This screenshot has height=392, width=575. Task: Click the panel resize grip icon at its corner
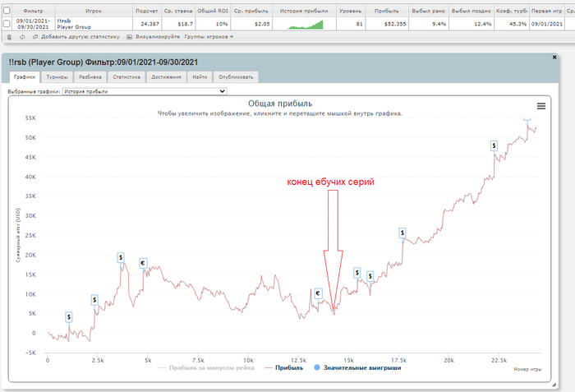tap(554, 385)
